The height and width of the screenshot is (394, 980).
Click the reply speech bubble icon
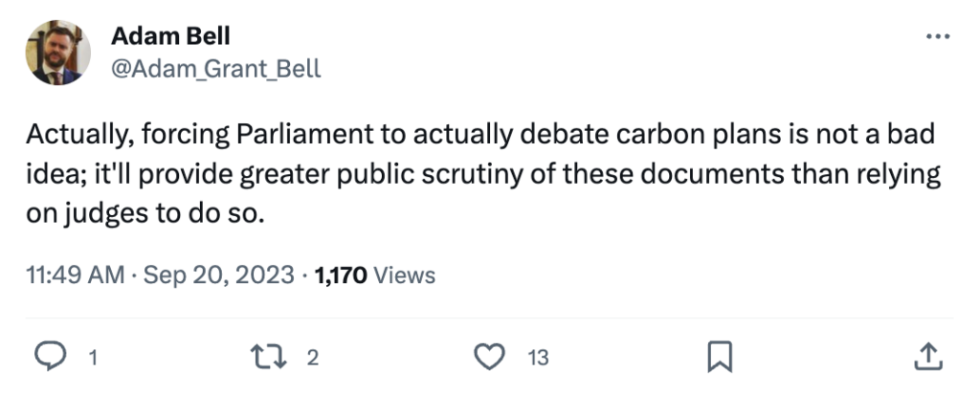[49, 357]
